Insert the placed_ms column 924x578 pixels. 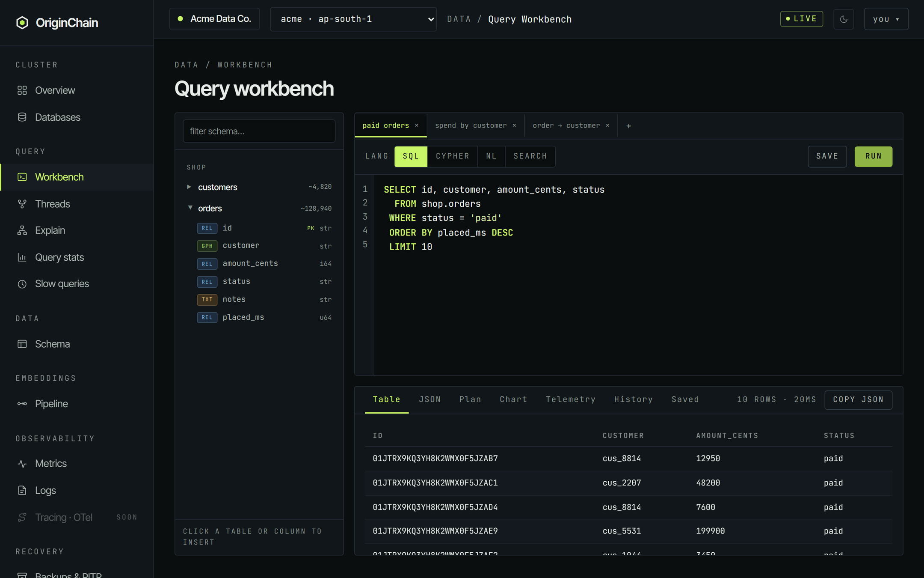[x=264, y=317]
